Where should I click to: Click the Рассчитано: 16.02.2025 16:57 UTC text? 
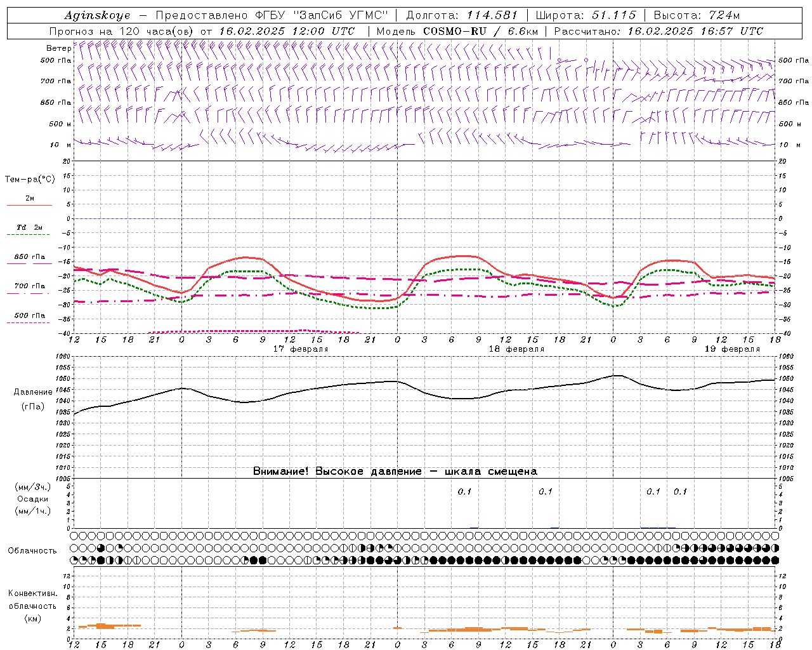[658, 31]
